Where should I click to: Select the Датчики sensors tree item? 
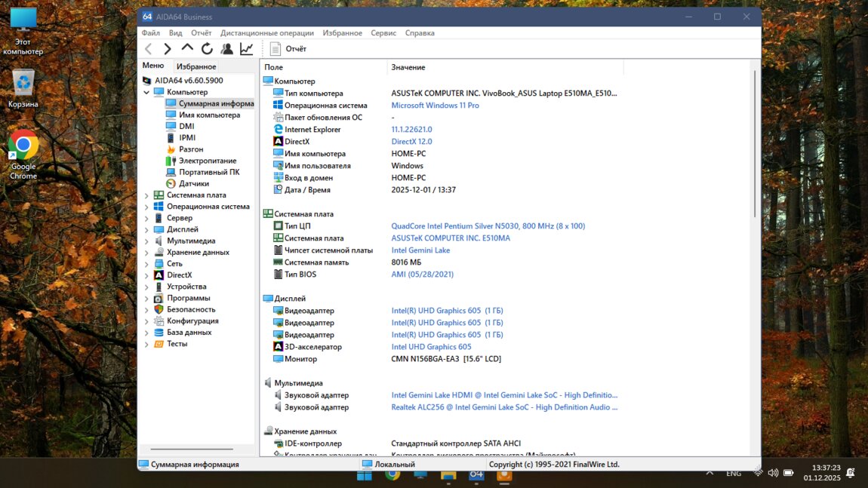click(193, 183)
